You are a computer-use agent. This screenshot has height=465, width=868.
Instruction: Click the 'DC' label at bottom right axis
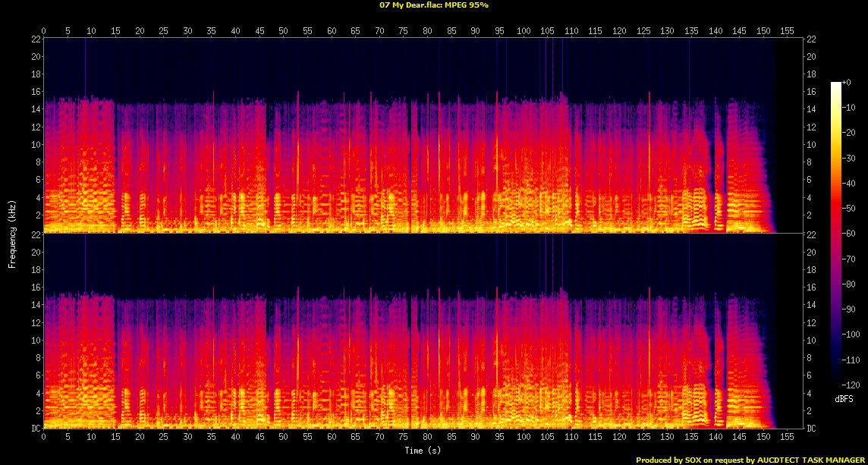click(x=813, y=429)
